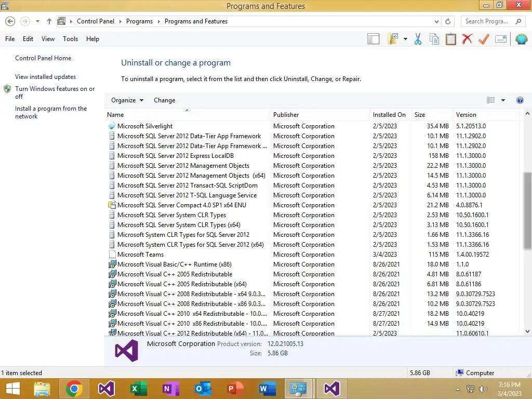Open the Windows Start button
This screenshot has width=532, height=399.
coord(13,389)
